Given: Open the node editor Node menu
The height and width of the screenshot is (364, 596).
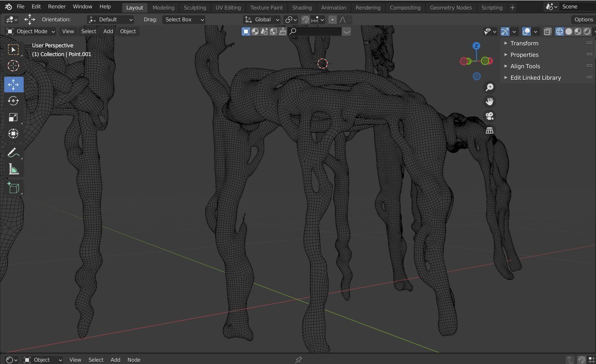Looking at the screenshot, I should point(134,360).
